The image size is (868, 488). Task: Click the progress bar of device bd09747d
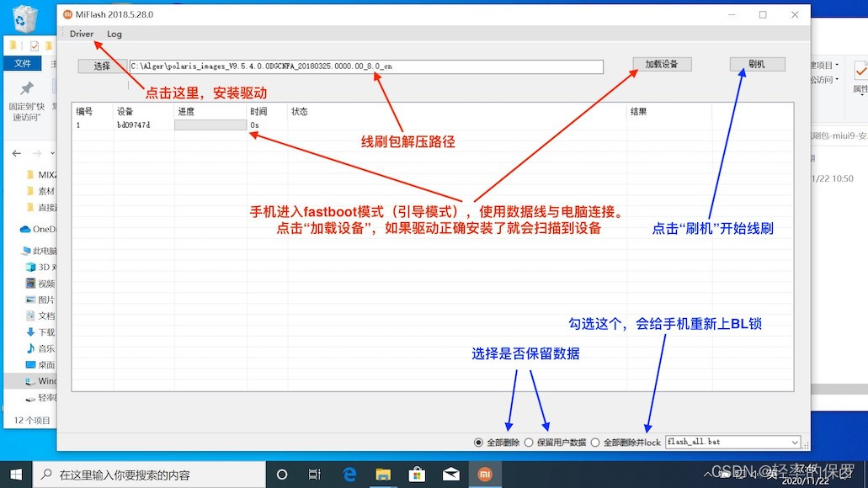(x=210, y=125)
